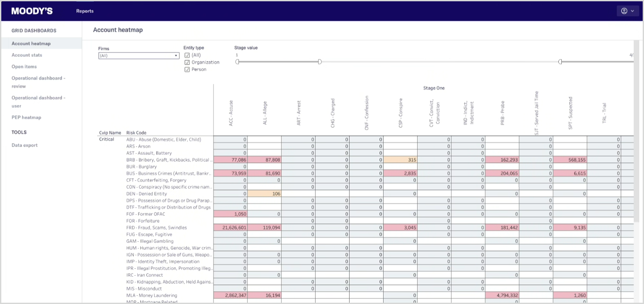Click the 568,155 Bribery Suspected cell
Viewport: 644px width, 304px height.
[x=570, y=160]
